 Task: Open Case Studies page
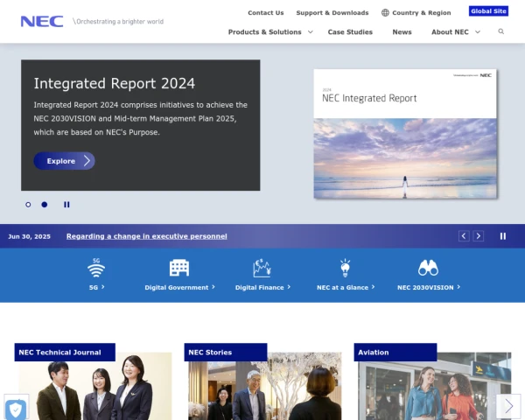pyautogui.click(x=350, y=32)
